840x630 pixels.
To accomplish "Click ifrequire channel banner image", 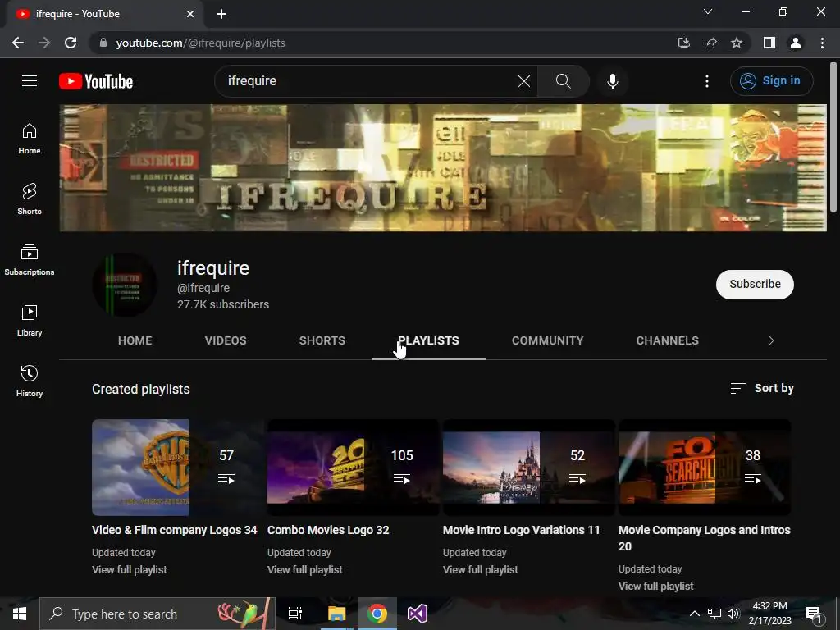I will click(443, 167).
